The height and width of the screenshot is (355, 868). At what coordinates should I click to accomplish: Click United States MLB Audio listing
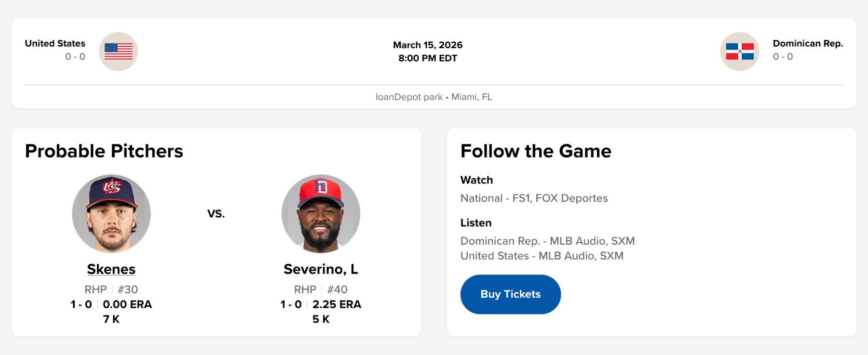point(542,256)
